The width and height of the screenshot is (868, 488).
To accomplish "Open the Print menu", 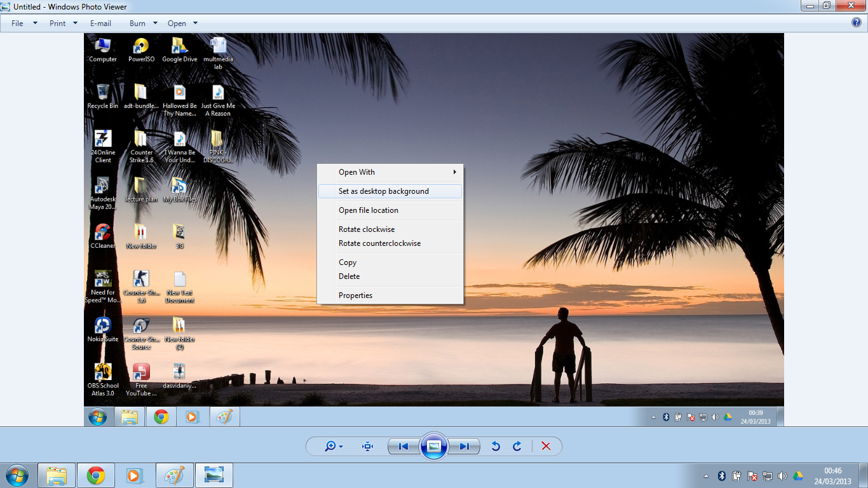I will tap(58, 24).
